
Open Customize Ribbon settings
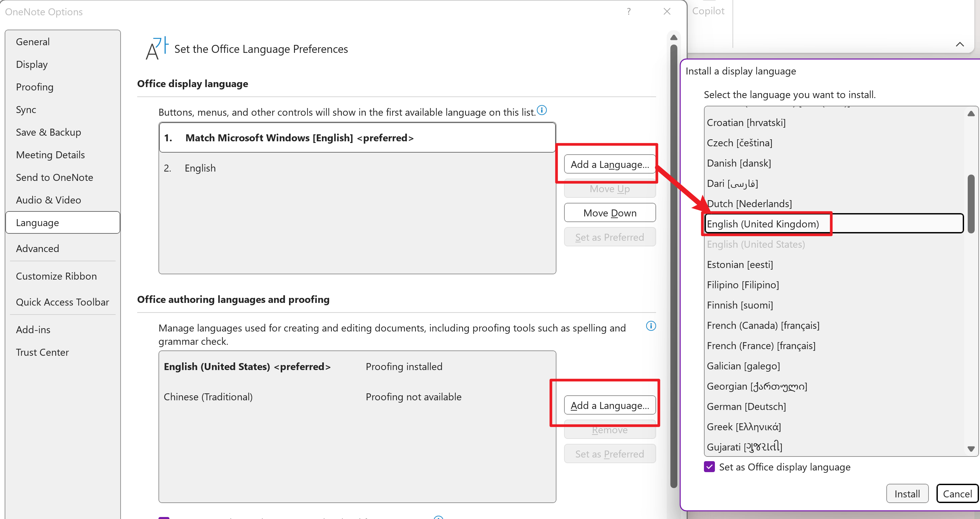[63, 276]
